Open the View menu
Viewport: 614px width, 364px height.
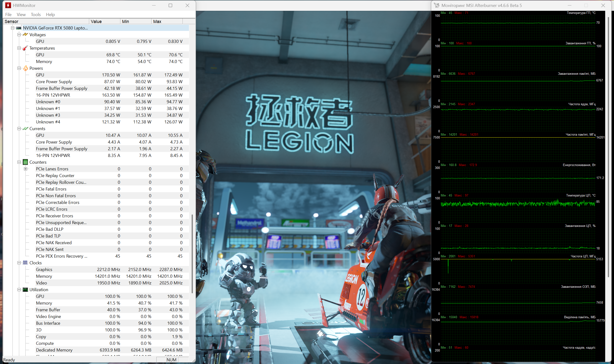[21, 14]
